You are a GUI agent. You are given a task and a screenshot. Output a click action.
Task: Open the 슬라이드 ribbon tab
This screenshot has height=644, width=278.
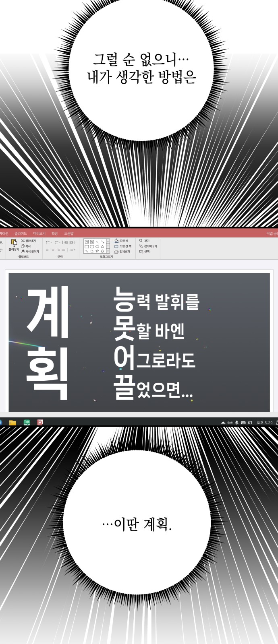[21, 233]
